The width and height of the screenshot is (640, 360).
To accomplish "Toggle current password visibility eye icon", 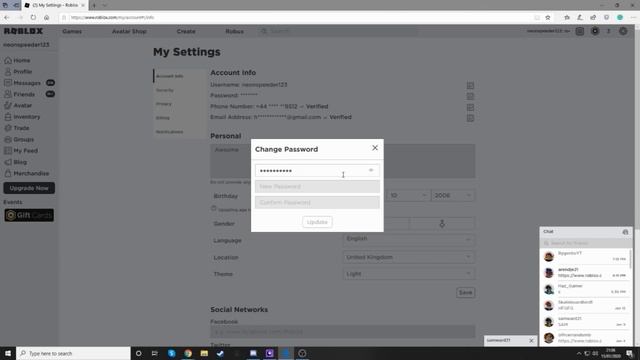I will tap(371, 170).
